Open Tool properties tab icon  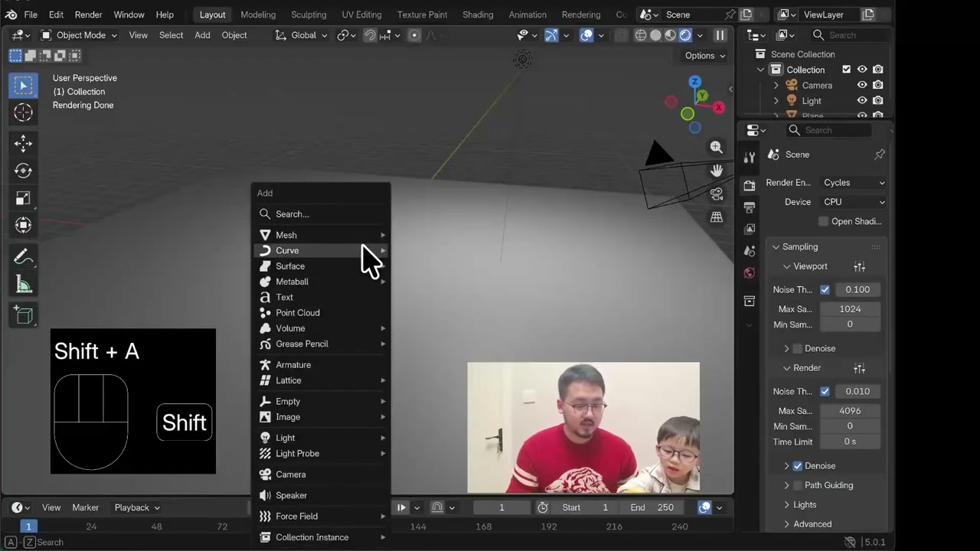click(749, 158)
